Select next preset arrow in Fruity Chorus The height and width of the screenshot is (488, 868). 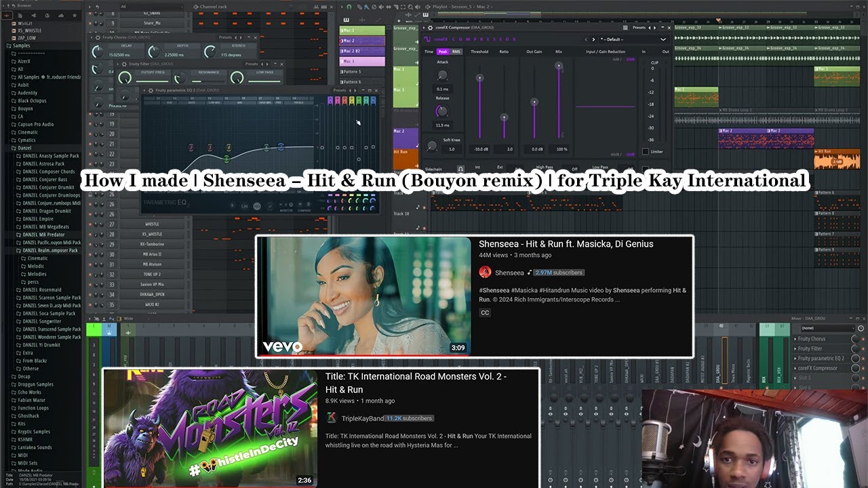point(241,37)
